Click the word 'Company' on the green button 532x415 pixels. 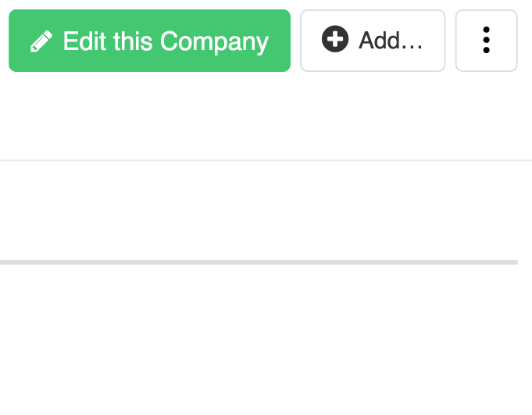click(x=214, y=42)
